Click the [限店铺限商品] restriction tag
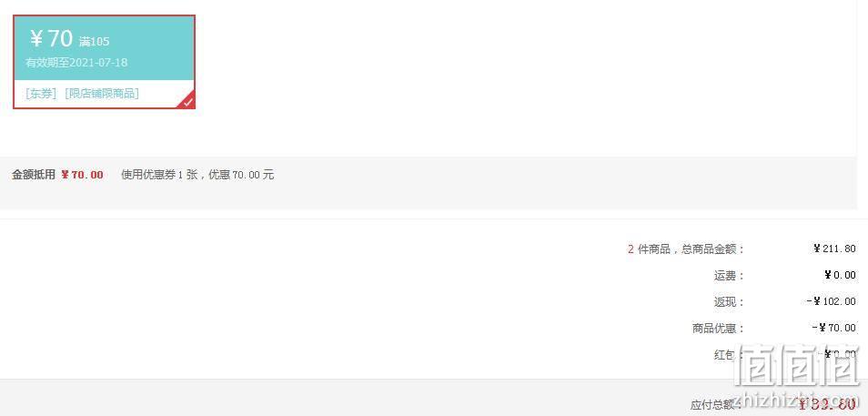 click(x=101, y=94)
